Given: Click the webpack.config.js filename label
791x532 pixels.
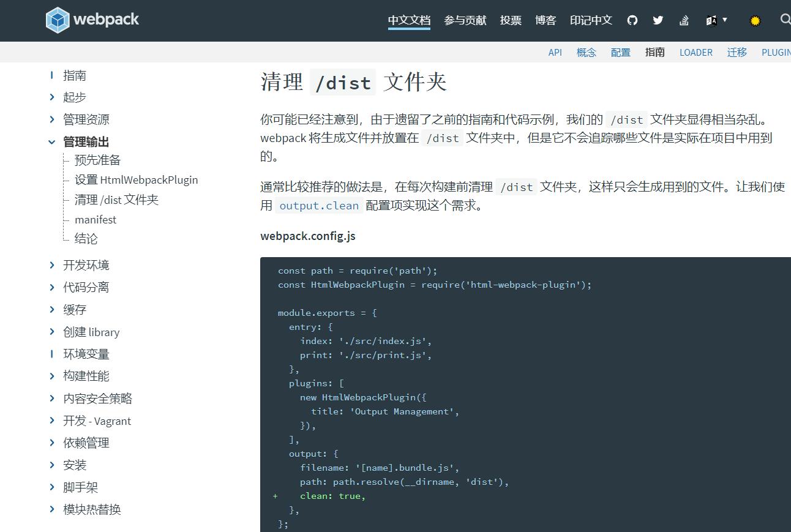Looking at the screenshot, I should [x=308, y=236].
